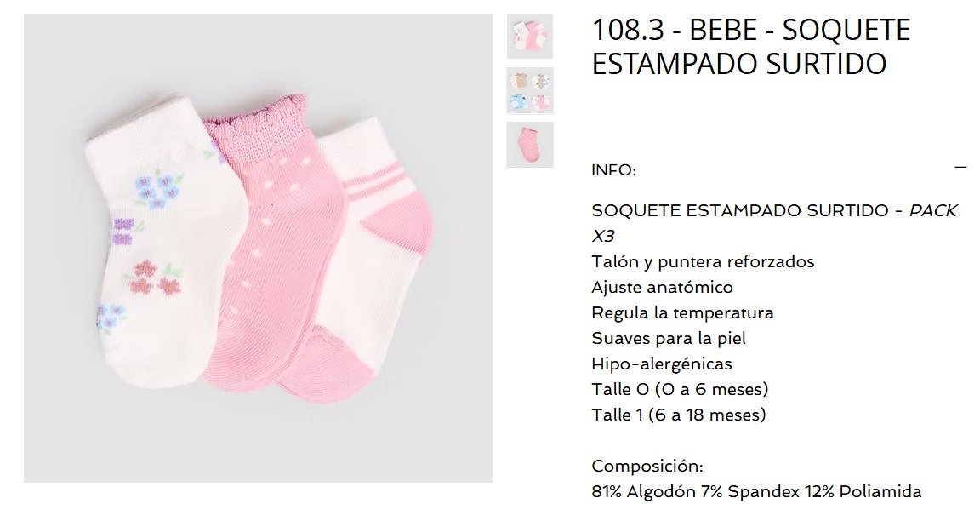
Task: Click the 'Talle 1 (6 a 18 meses)' line
Action: (x=678, y=415)
